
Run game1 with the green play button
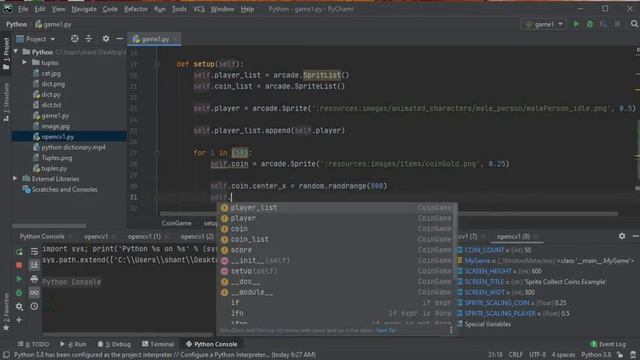point(576,24)
